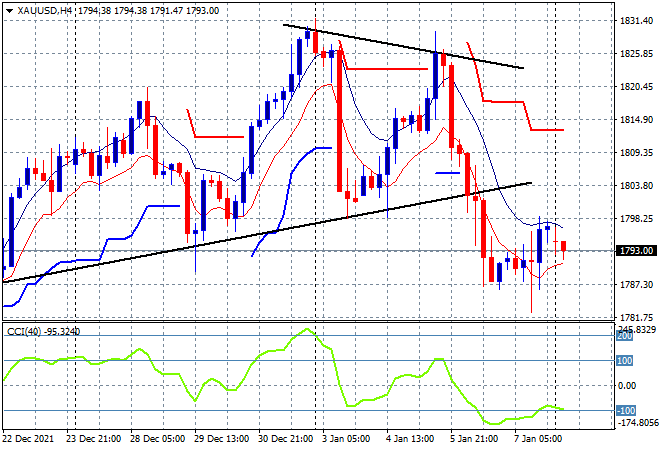
Task: Click the 7 Jan 05:00 time label
Action: (x=538, y=439)
